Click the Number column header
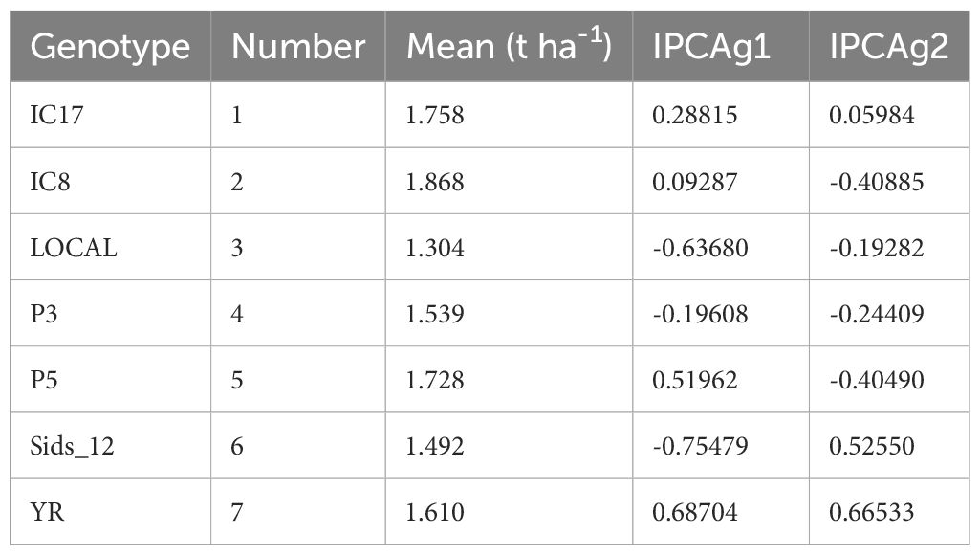This screenshot has width=980, height=555. point(298,47)
